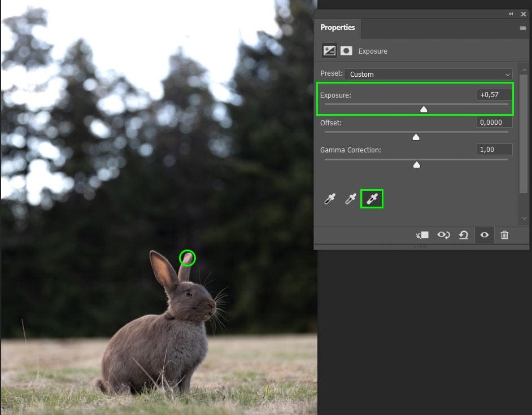The image size is (532, 415).
Task: Click the rabbit's ear tip in image
Action: pos(187,258)
